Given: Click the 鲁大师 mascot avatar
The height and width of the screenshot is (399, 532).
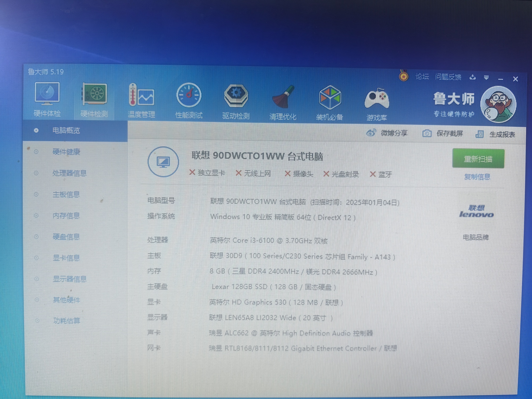Looking at the screenshot, I should [x=498, y=104].
